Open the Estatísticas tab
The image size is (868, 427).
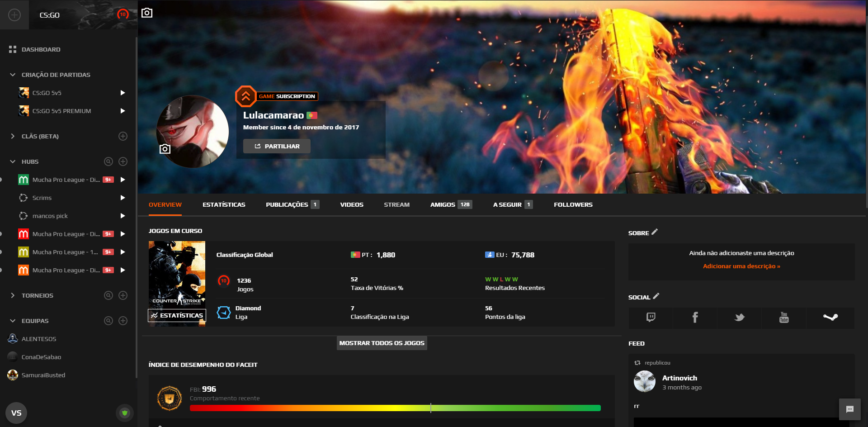[x=224, y=204]
